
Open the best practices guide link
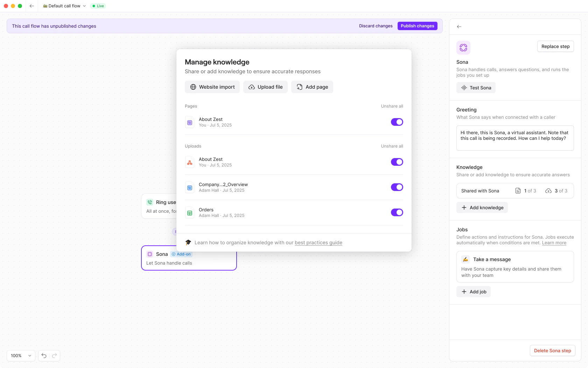point(318,242)
